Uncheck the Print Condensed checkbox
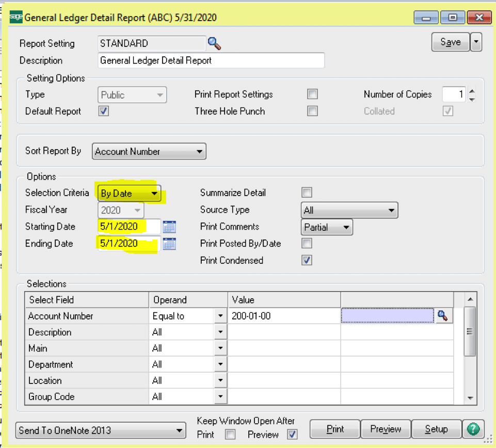Image resolution: width=496 pixels, height=448 pixels. point(307,260)
